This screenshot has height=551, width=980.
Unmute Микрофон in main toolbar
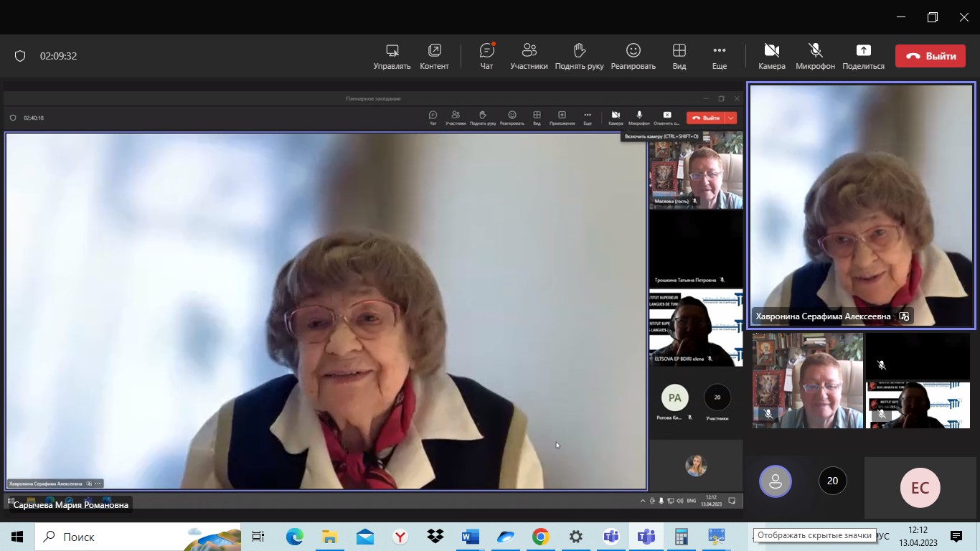[x=815, y=56]
